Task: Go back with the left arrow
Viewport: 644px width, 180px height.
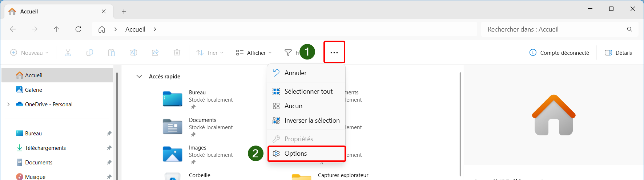Action: [x=13, y=29]
